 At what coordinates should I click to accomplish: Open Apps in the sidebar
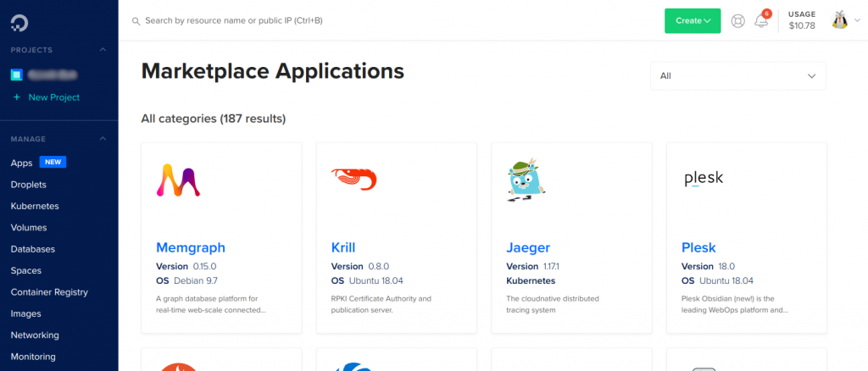point(21,163)
